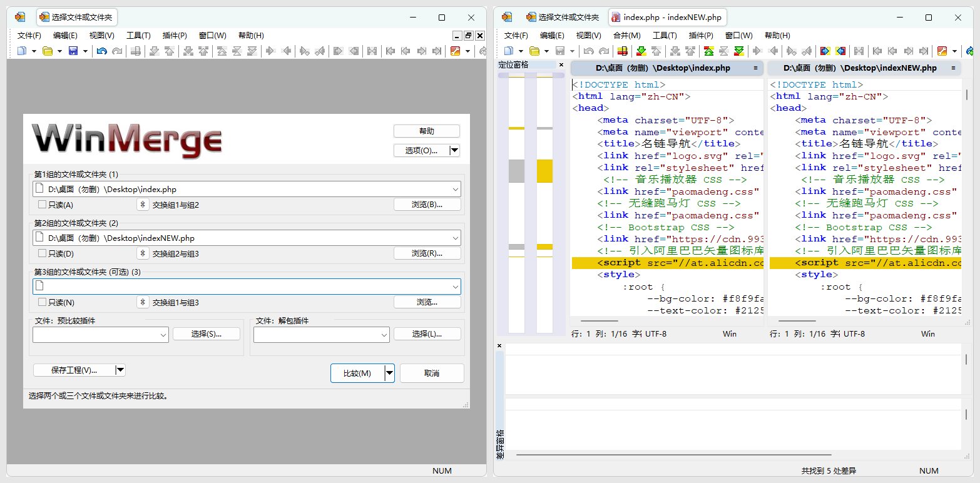Expand Open icon dropdown arrow in left toolbar
Image resolution: width=980 pixels, height=483 pixels.
[58, 51]
